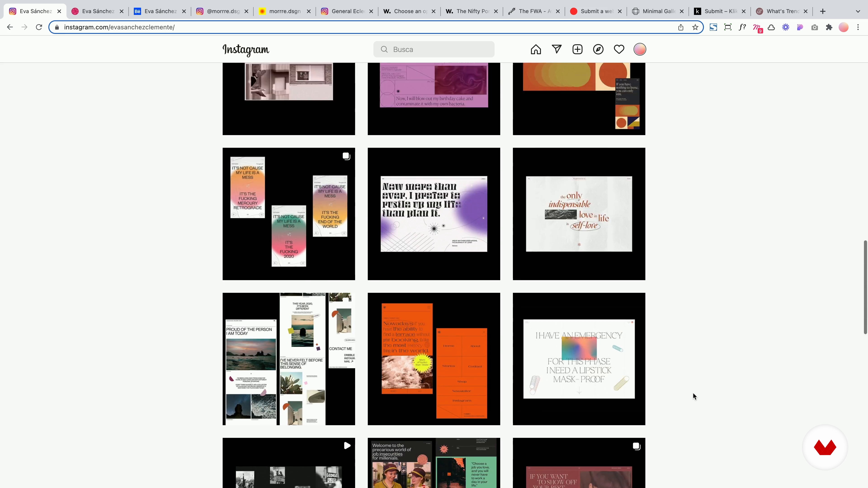Screen dimensions: 868x488
Task: Open Explore compass icon
Action: [598, 49]
